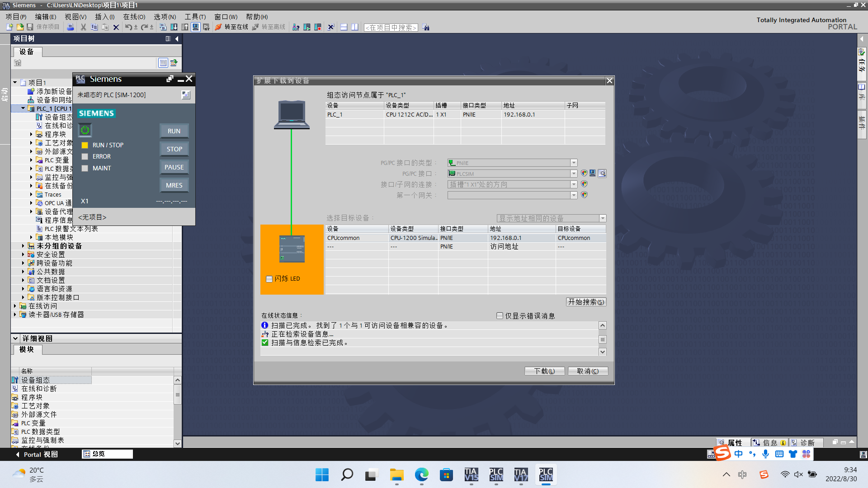Toggle show only error messages checkbox
The image size is (868, 488).
[500, 316]
